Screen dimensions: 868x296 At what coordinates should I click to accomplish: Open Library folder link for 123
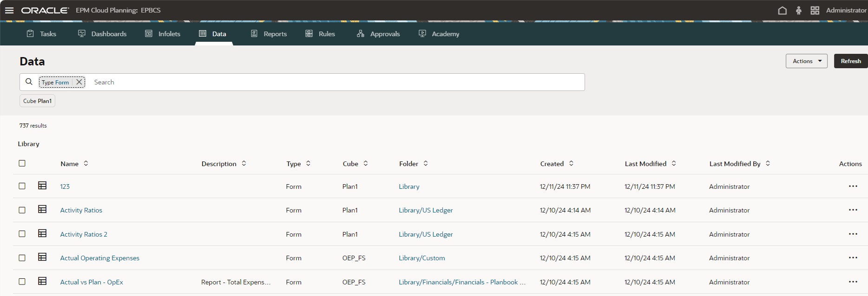click(409, 187)
